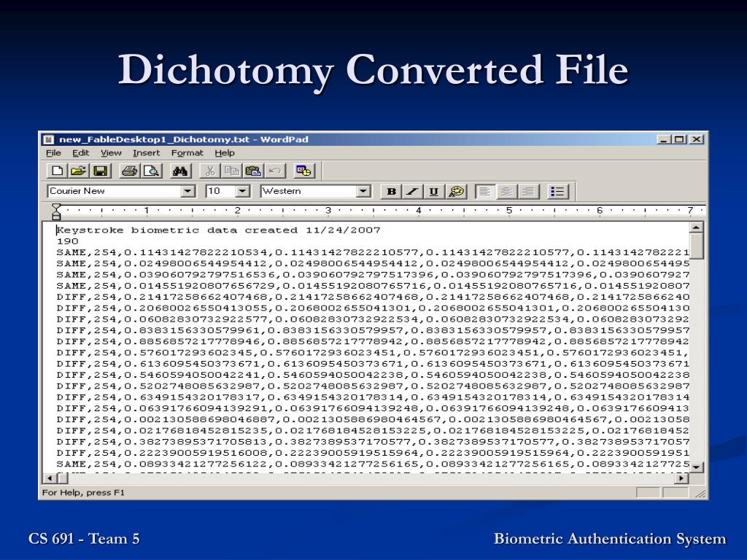This screenshot has height=560, width=747.
Task: Open the File menu
Action: (53, 153)
